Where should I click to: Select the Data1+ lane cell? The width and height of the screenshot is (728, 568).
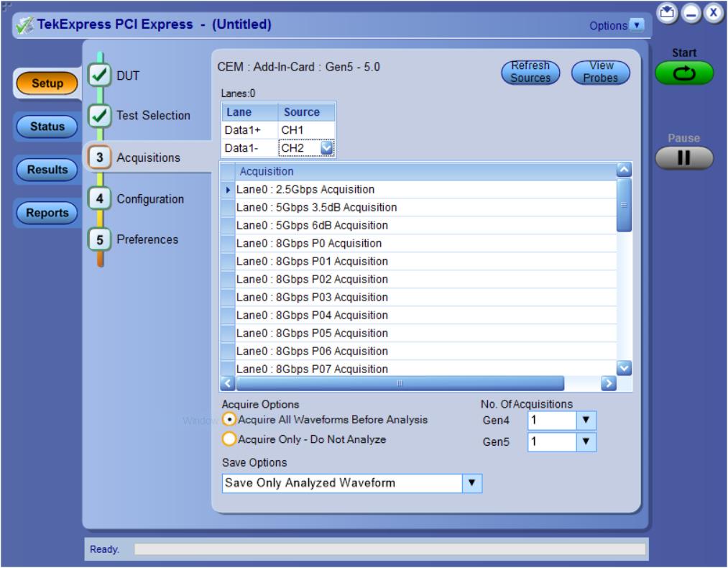point(250,130)
